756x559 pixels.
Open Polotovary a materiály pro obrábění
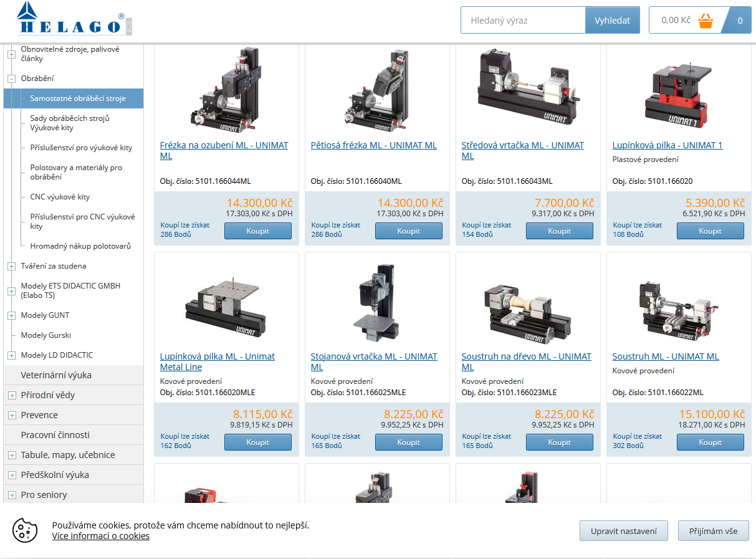click(76, 172)
